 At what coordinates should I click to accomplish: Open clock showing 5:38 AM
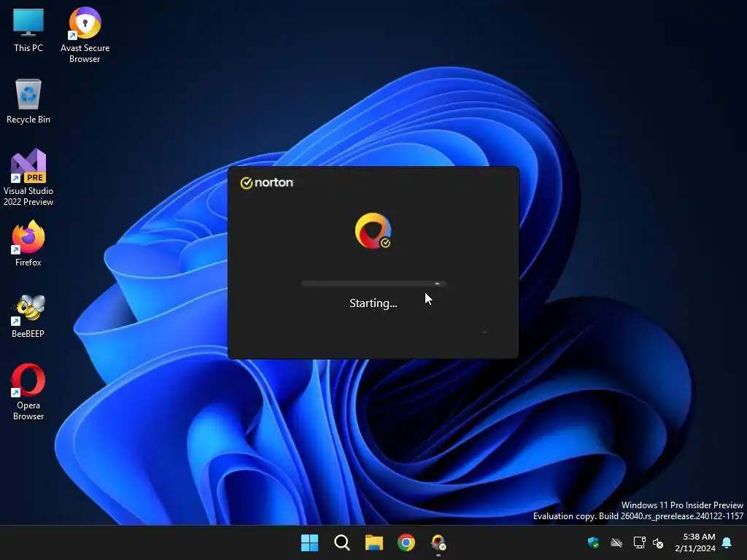point(695,542)
